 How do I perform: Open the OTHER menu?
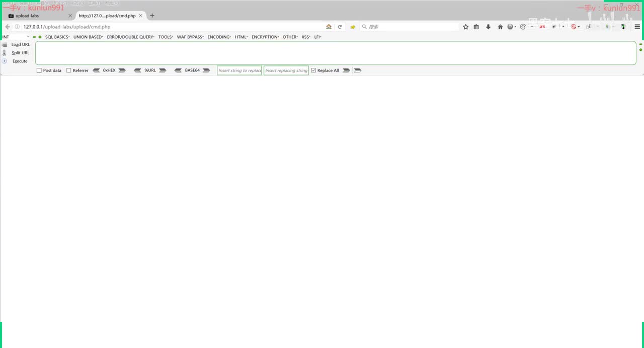coord(290,37)
